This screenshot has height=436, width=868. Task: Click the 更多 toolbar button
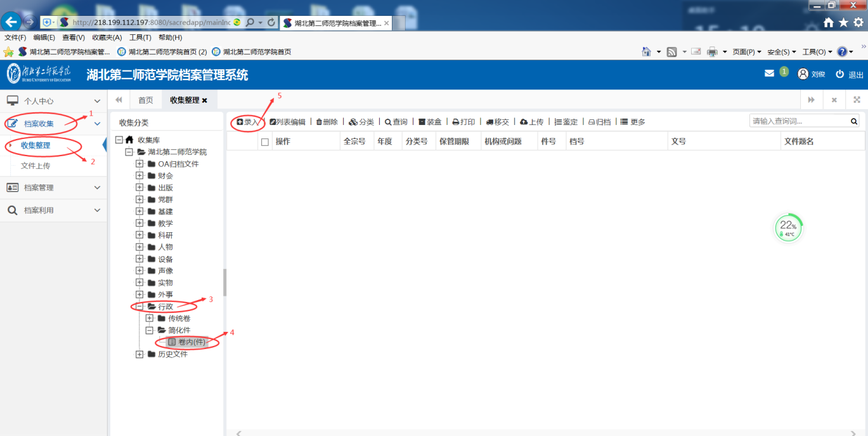[633, 122]
